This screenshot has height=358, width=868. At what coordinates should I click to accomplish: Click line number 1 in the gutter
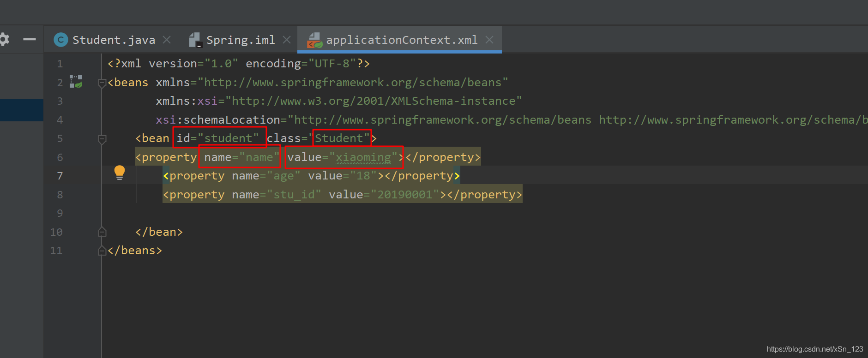[x=60, y=64]
